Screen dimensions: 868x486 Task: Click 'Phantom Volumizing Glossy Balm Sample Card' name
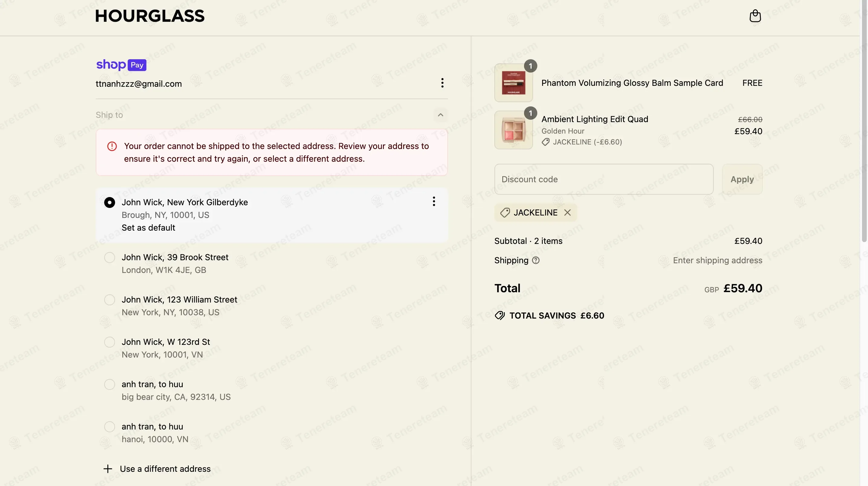[x=632, y=83]
